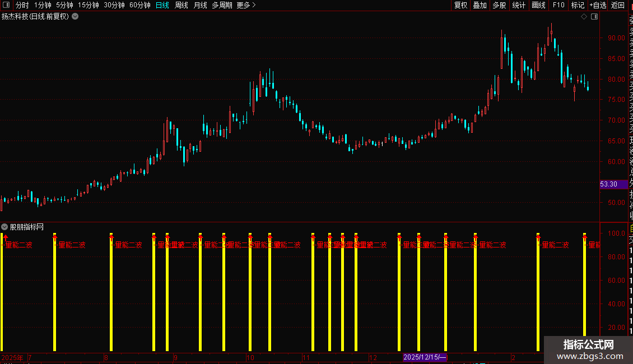Open the 多周期 multi-period view
The width and height of the screenshot is (633, 364).
(222, 5)
